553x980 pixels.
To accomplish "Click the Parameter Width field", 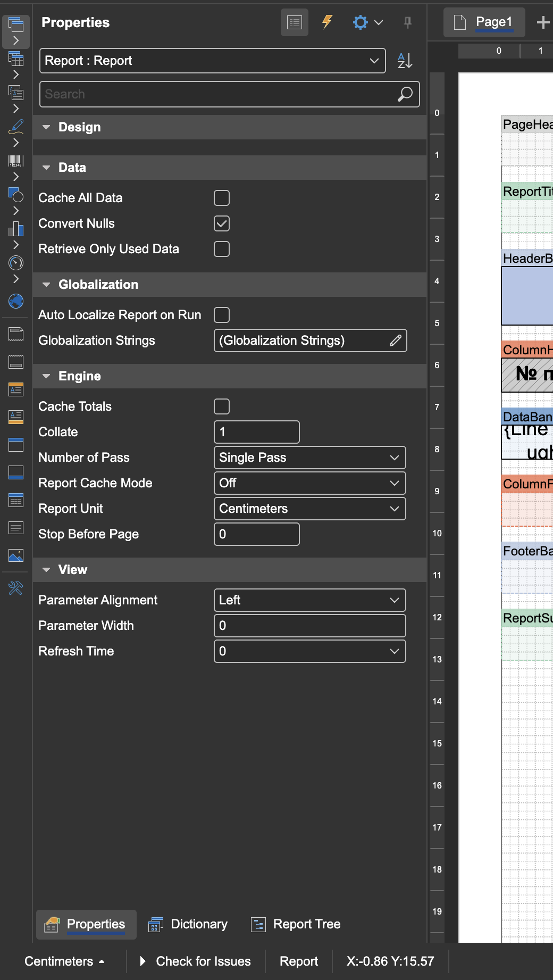I will pyautogui.click(x=310, y=626).
